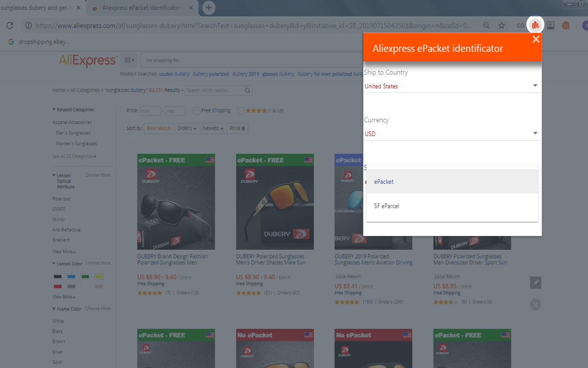
Task: Open the Aliexpress ePacket identificator extension icon
Action: [535, 25]
